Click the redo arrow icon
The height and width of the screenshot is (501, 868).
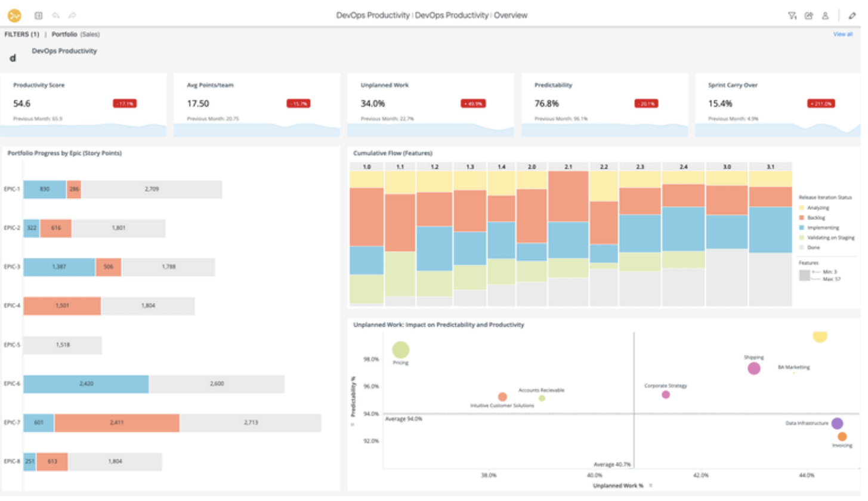point(71,16)
